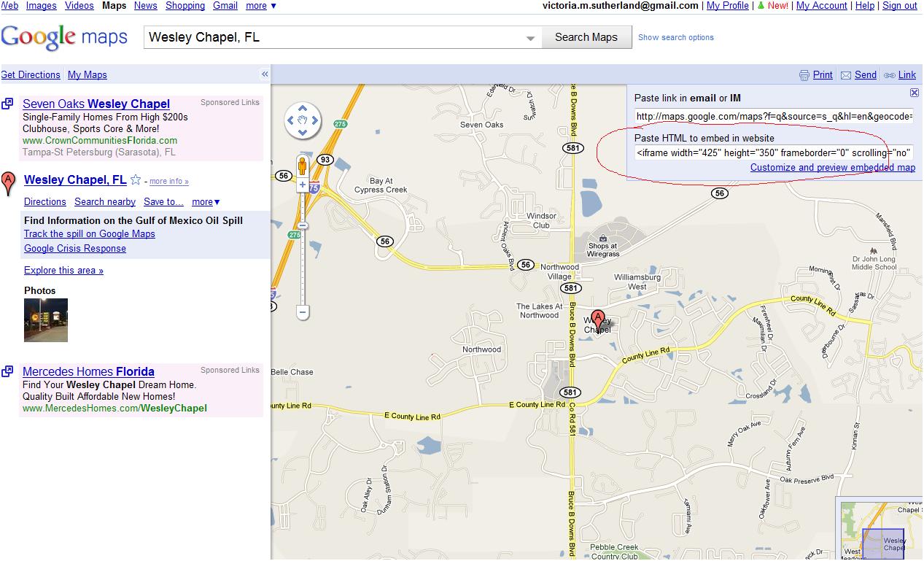Open My Account link

822,6
